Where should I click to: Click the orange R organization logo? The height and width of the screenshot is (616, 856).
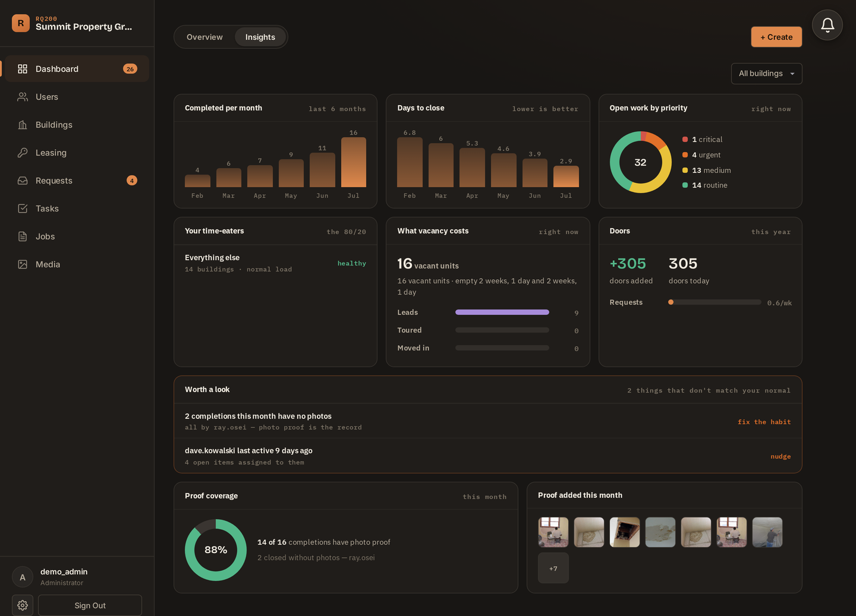(x=21, y=23)
